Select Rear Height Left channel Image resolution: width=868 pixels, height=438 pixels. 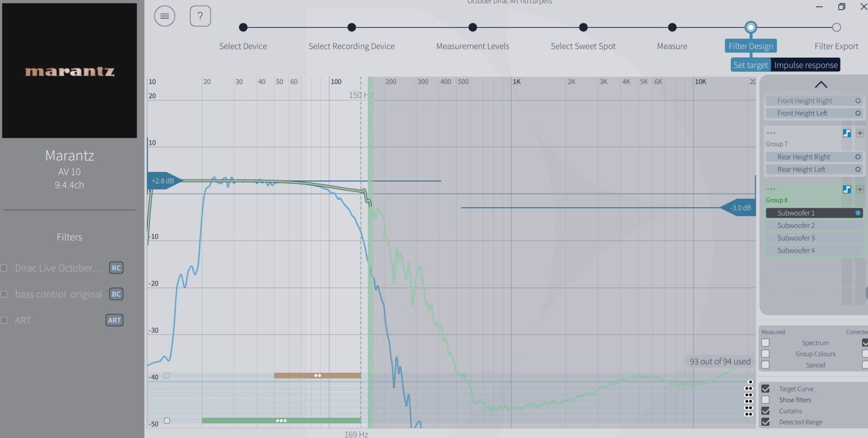pos(801,169)
